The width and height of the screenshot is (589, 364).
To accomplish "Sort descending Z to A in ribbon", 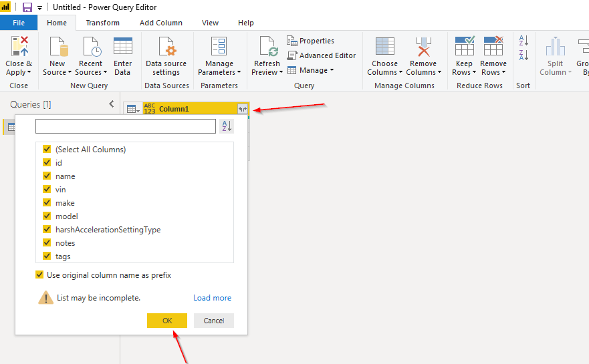I will click(523, 55).
